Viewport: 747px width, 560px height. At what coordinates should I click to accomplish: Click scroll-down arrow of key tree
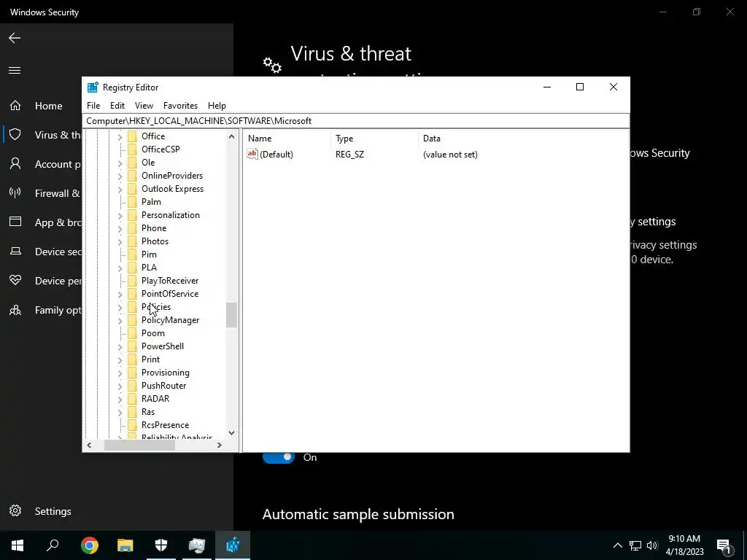tap(231, 433)
